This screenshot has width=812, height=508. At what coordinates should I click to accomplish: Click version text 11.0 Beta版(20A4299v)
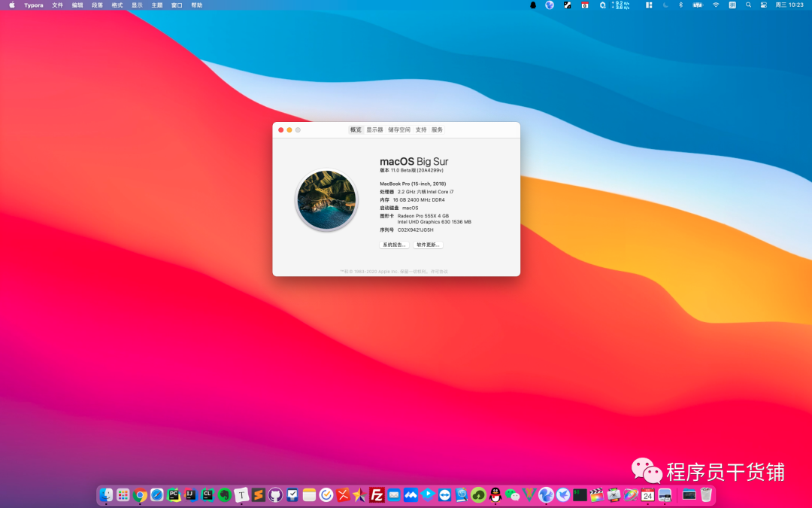[417, 171]
